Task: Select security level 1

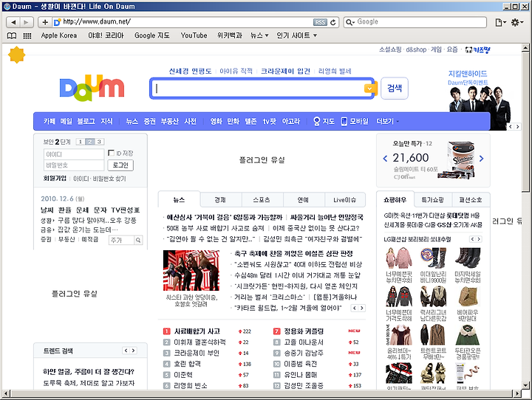Action: coord(81,142)
